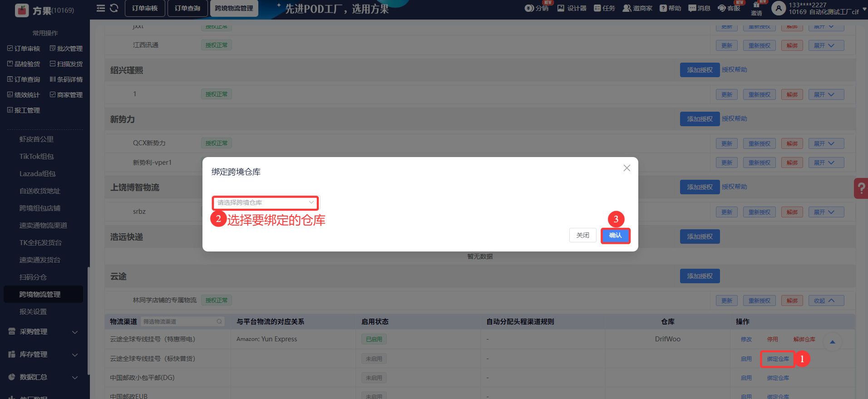Image resolution: width=868 pixels, height=399 pixels.
Task: Open 报关设置 in the sidebar
Action: coord(33,312)
